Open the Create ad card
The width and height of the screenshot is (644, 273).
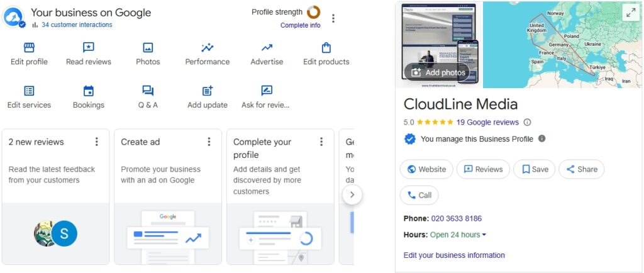coord(168,197)
